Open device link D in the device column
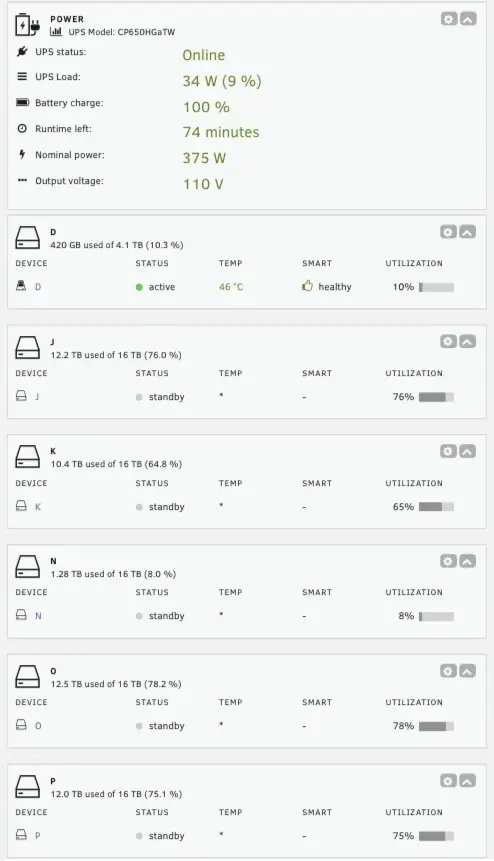The height and width of the screenshot is (861, 494). [x=38, y=287]
